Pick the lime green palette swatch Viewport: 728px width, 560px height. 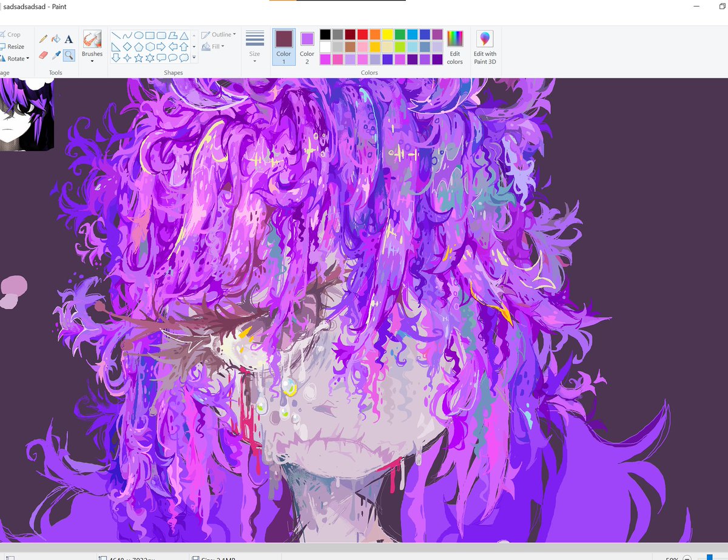[400, 46]
